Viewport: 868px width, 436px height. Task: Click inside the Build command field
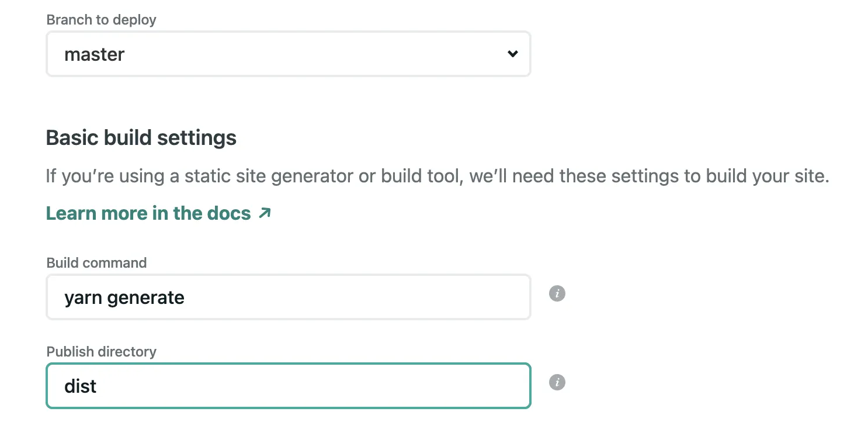click(x=289, y=296)
